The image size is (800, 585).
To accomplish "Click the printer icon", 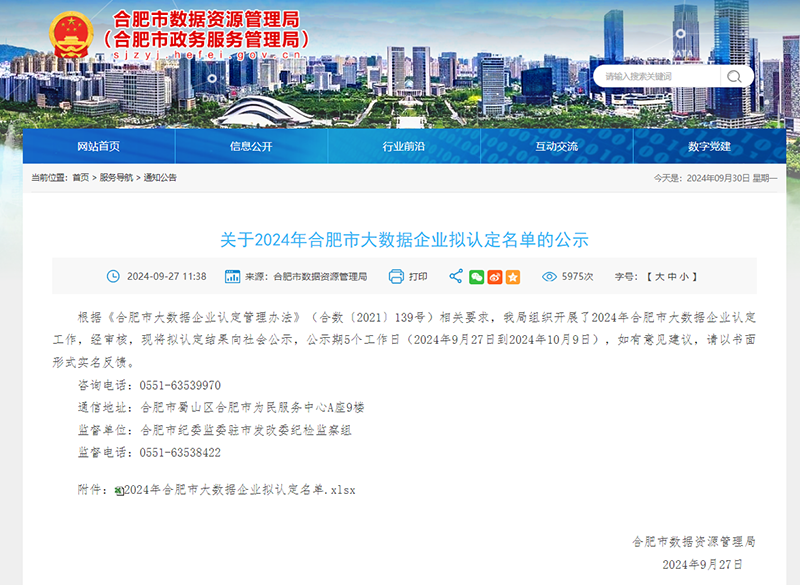I will [395, 276].
